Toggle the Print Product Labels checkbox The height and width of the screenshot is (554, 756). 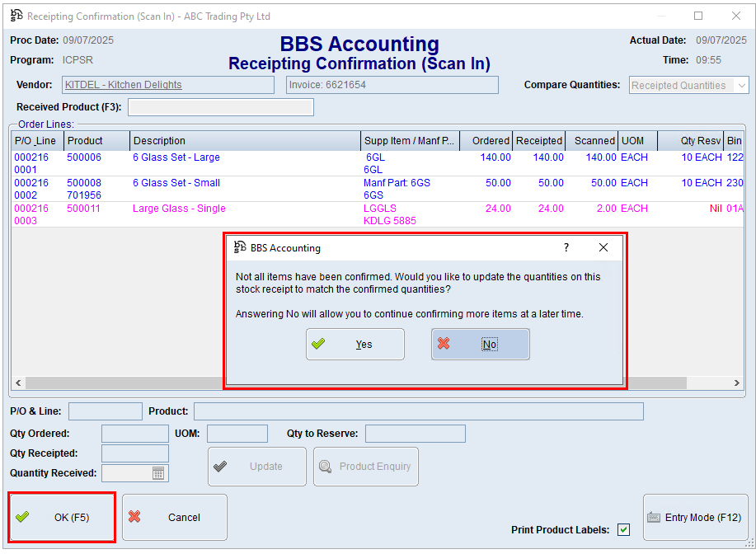623,530
